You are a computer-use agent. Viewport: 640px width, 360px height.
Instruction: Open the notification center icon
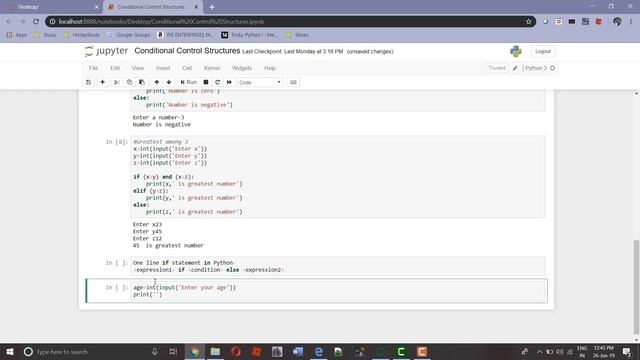(627, 351)
